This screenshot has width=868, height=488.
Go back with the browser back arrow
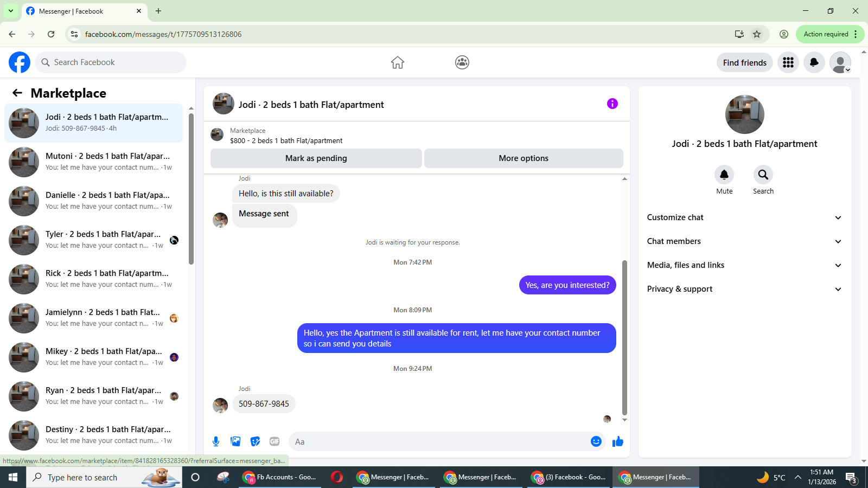[x=12, y=34]
